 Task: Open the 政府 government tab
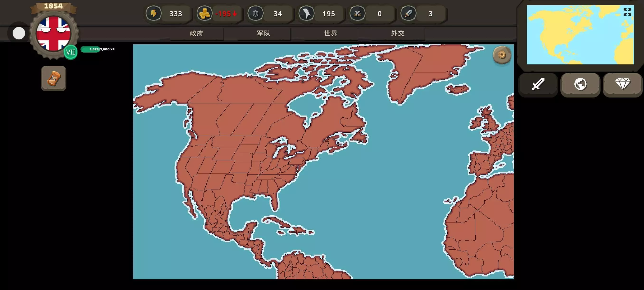pyautogui.click(x=196, y=33)
